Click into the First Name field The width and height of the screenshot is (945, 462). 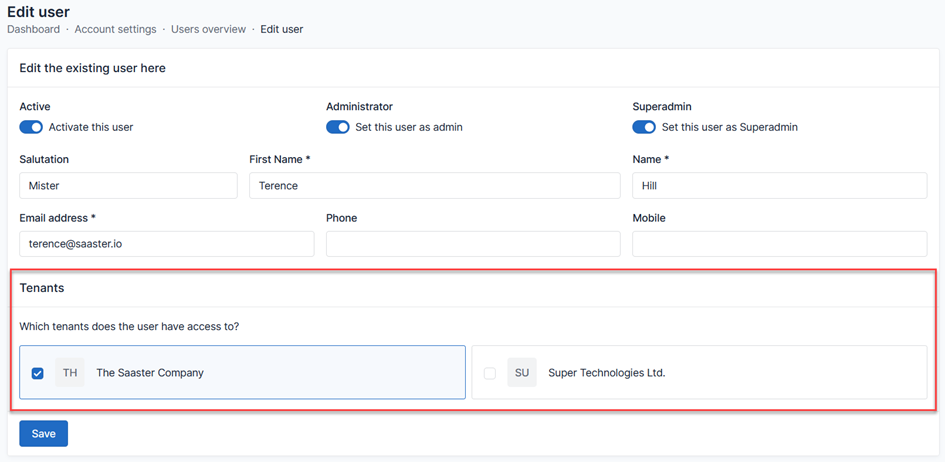point(434,186)
